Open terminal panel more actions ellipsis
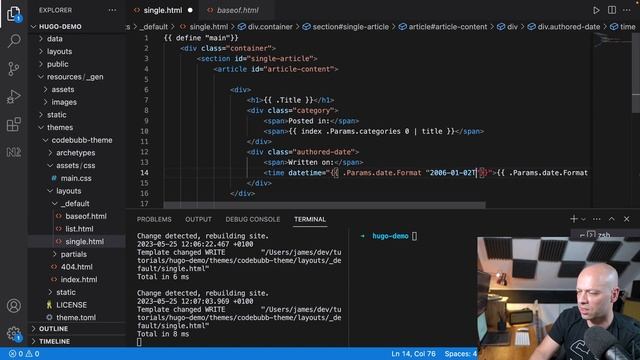This screenshot has height=360, width=640. tap(597, 219)
